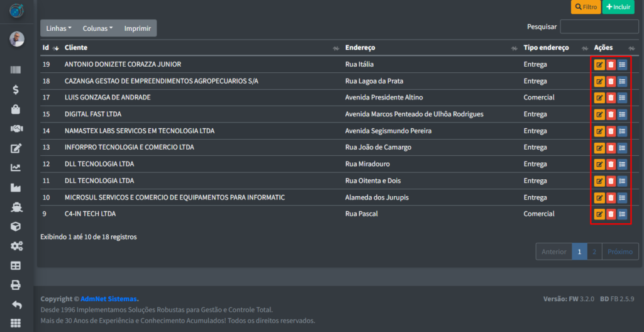Click the Pesquisar search input field
644x332 pixels.
[x=599, y=26]
